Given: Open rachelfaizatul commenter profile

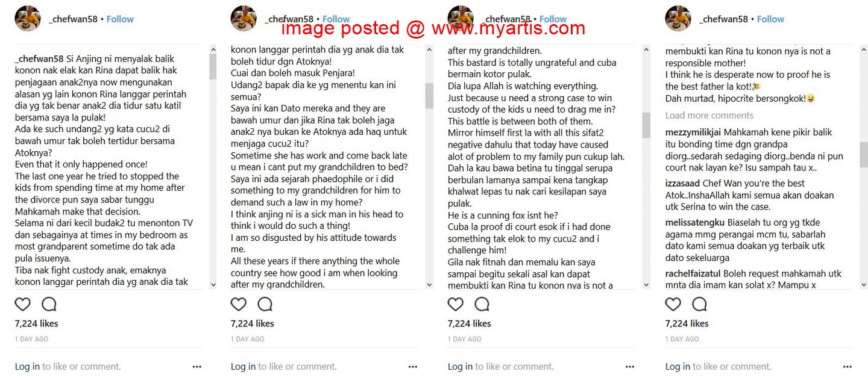Looking at the screenshot, I should click(x=694, y=273).
